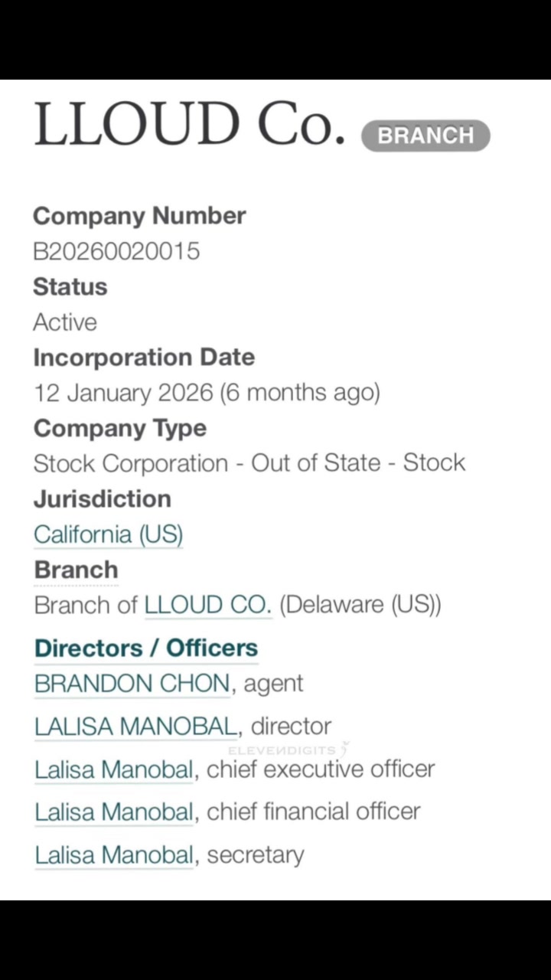The image size is (551, 980).
Task: Open Lalisa Manobal chief executive officer link
Action: pos(114,769)
